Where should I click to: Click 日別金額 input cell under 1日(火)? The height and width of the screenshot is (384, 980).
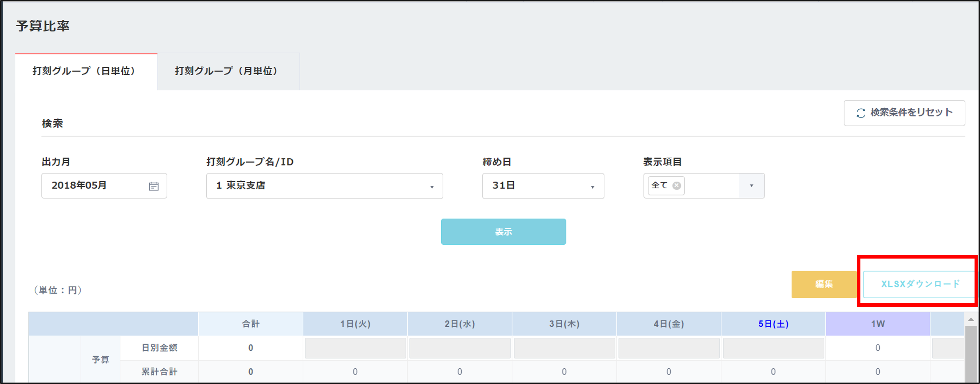pos(355,348)
